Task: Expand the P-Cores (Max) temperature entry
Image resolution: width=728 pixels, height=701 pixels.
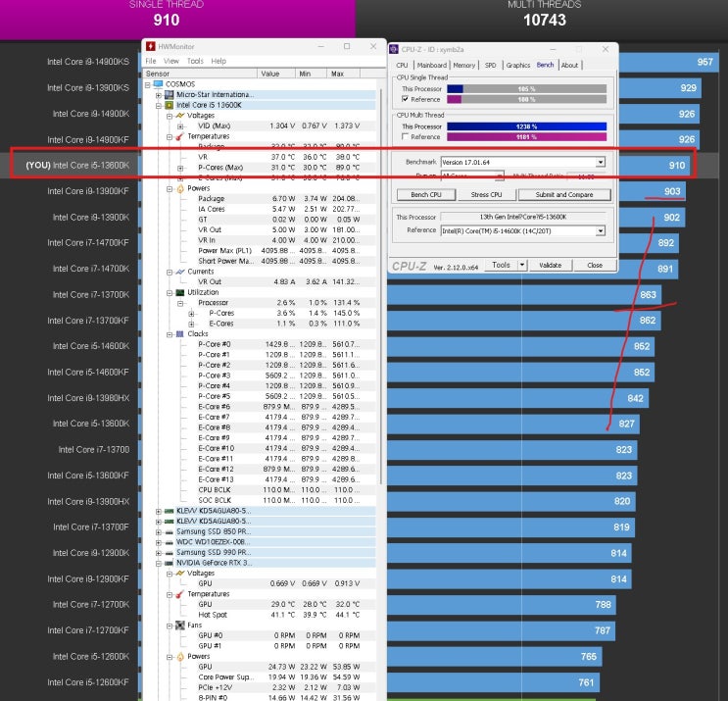Action: pos(180,168)
